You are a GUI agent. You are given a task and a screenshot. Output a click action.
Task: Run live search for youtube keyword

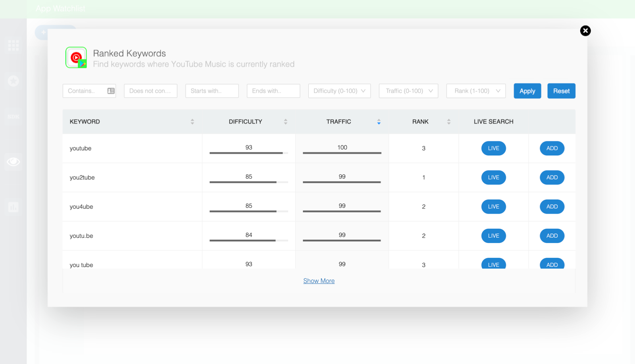click(x=494, y=148)
